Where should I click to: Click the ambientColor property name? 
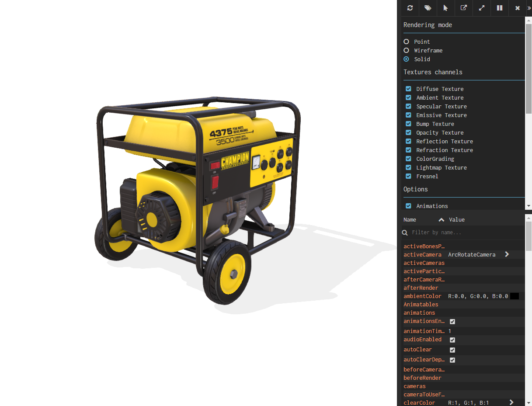pyautogui.click(x=422, y=296)
